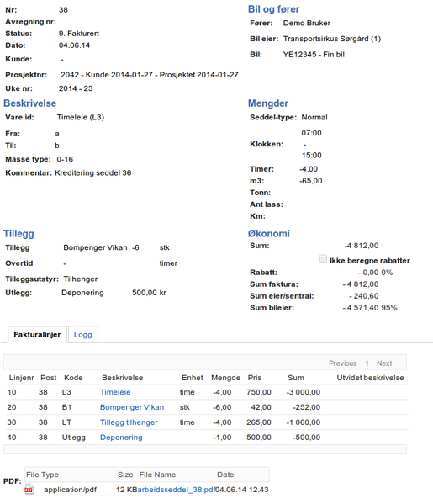Screen dimensions: 433x504
Task: Open the Deponering invoice line link
Action: point(121,438)
